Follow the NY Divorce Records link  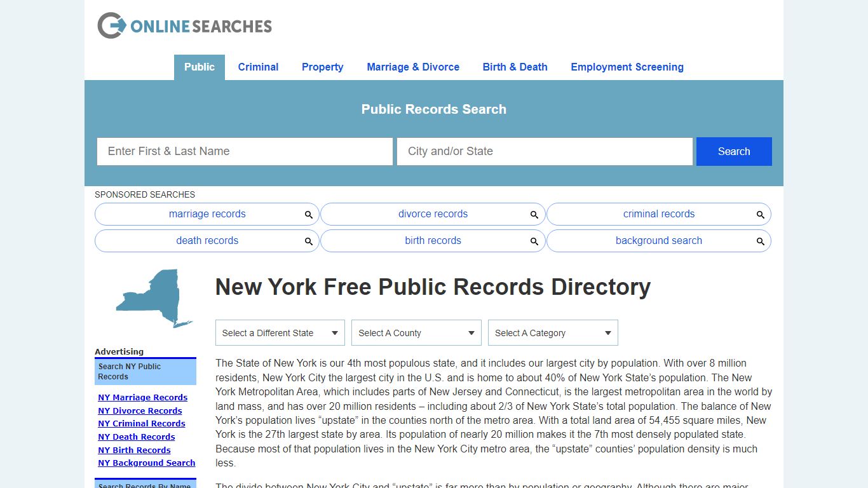point(140,411)
